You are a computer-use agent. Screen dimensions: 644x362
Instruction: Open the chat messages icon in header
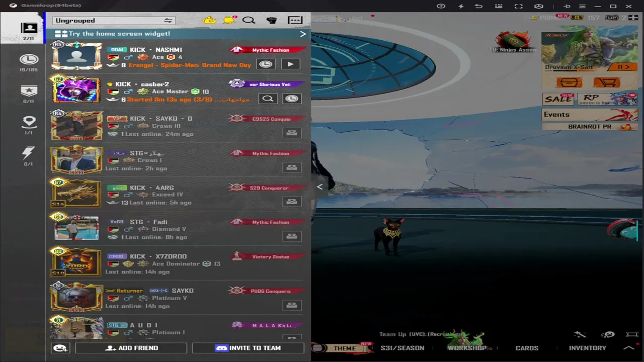point(295,20)
